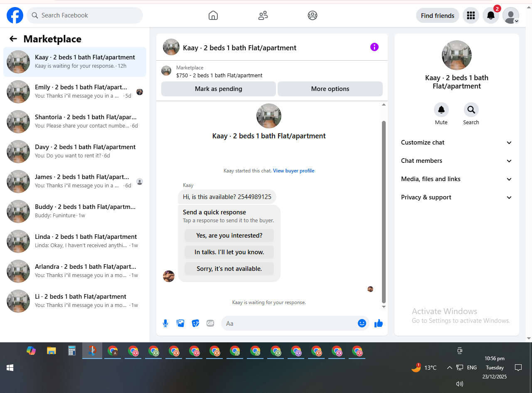This screenshot has height=393, width=532.
Task: Send quick reply 'In talks. I'll let you know.'
Action: pos(229,252)
